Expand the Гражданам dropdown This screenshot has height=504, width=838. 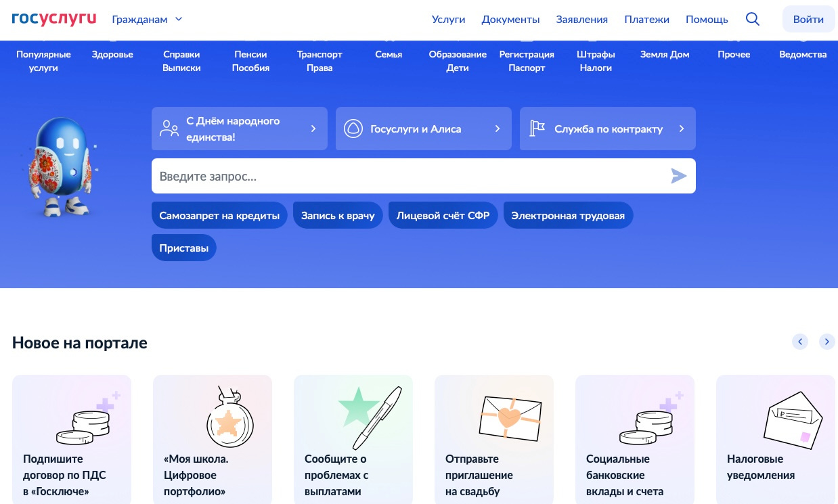[148, 19]
